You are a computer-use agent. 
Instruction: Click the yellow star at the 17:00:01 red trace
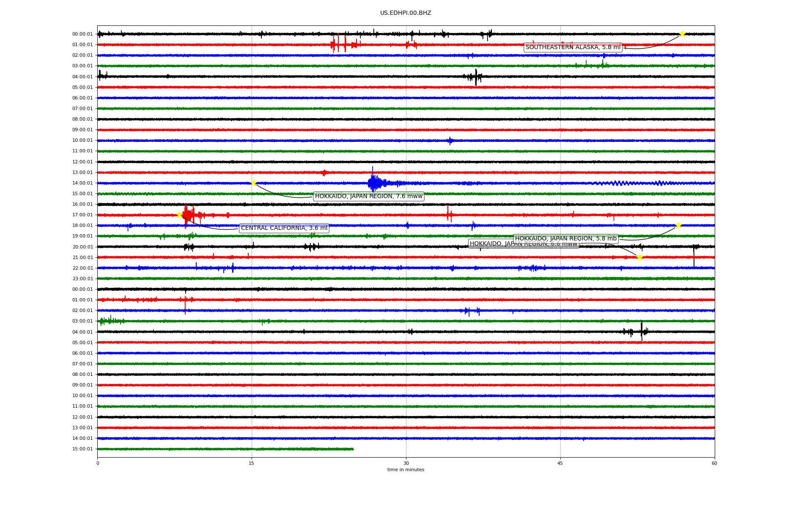pyautogui.click(x=179, y=215)
